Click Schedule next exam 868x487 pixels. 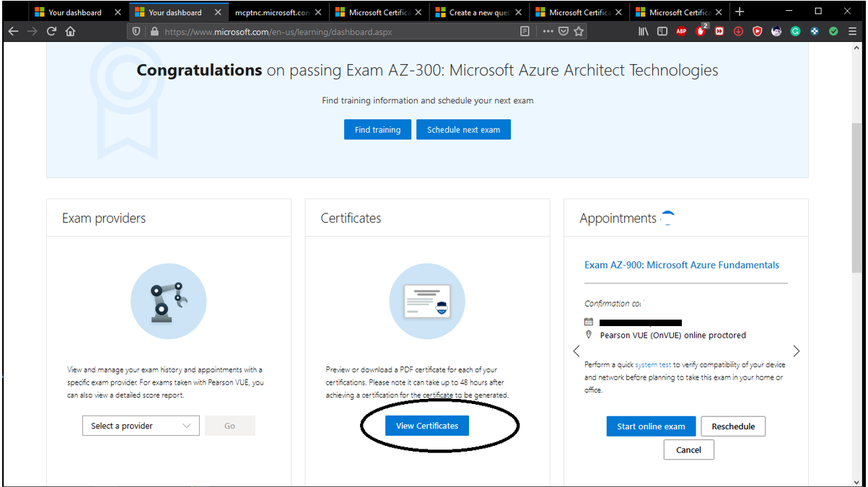coord(463,130)
